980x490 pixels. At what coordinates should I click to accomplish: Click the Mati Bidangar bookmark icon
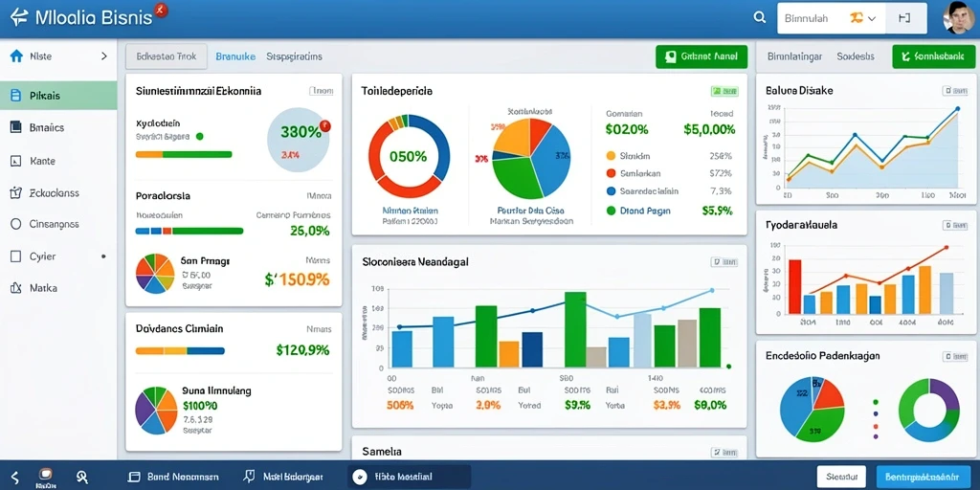pyautogui.click(x=250, y=477)
